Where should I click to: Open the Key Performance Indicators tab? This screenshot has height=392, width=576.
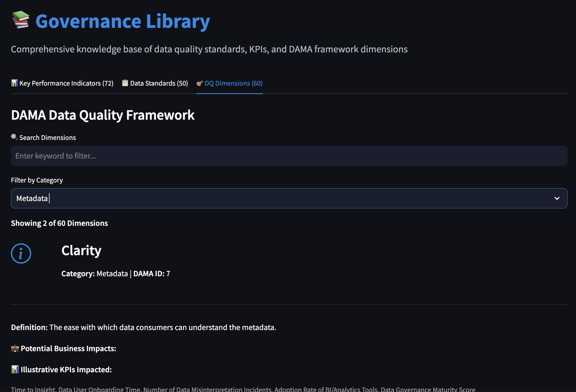click(66, 83)
